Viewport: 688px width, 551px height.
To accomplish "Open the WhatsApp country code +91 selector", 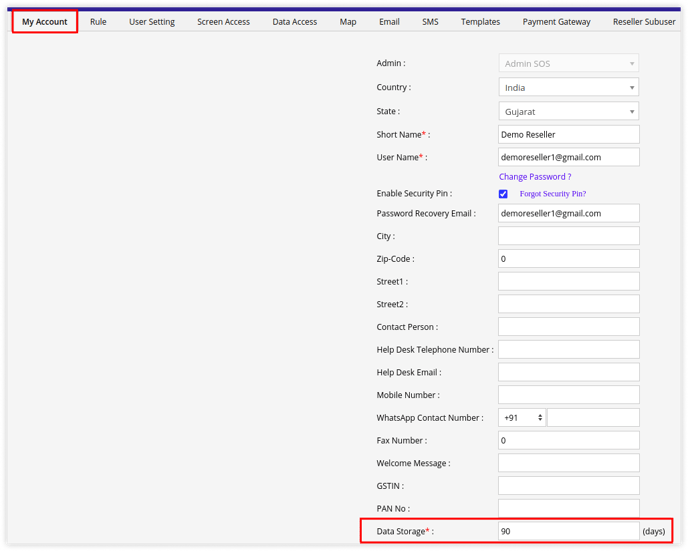I will (521, 418).
